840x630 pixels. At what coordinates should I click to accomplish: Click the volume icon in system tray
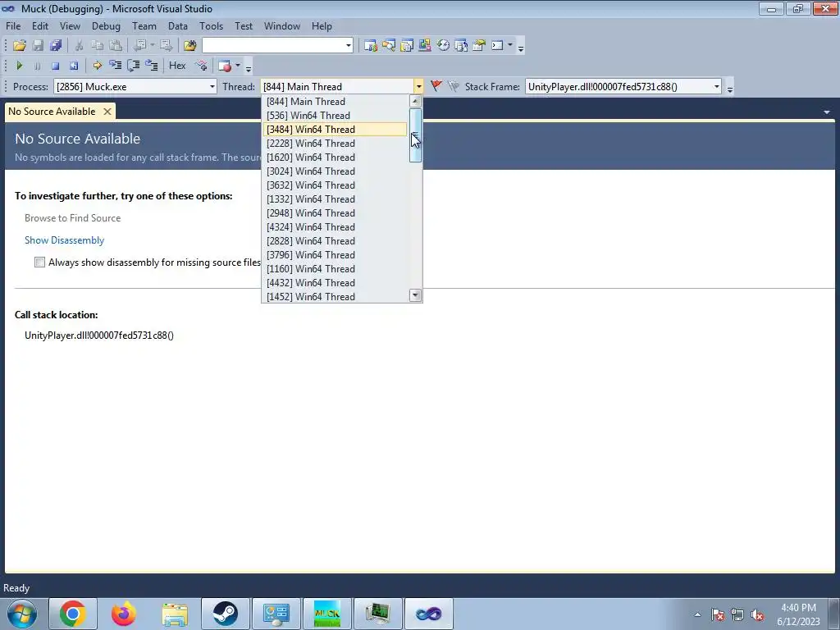[757, 614]
